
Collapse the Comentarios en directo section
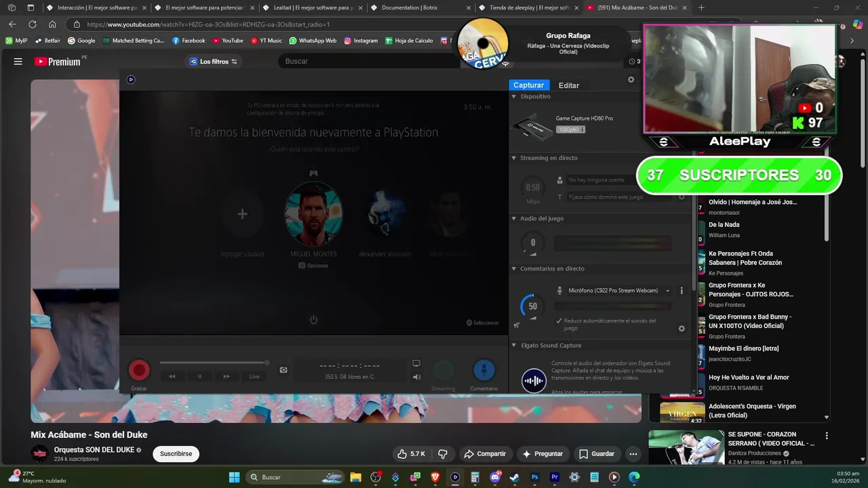point(513,269)
